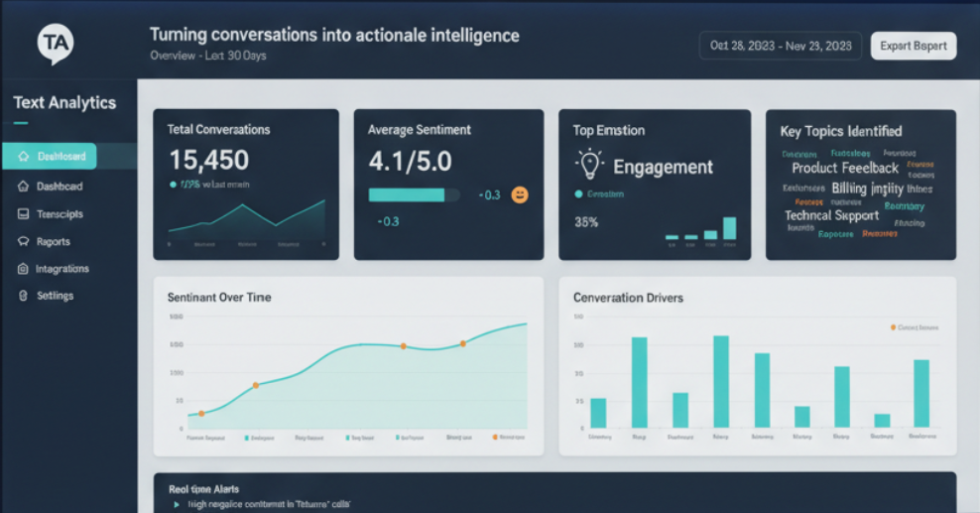Open the Settings menu item
This screenshot has width=980, height=513.
(x=56, y=296)
